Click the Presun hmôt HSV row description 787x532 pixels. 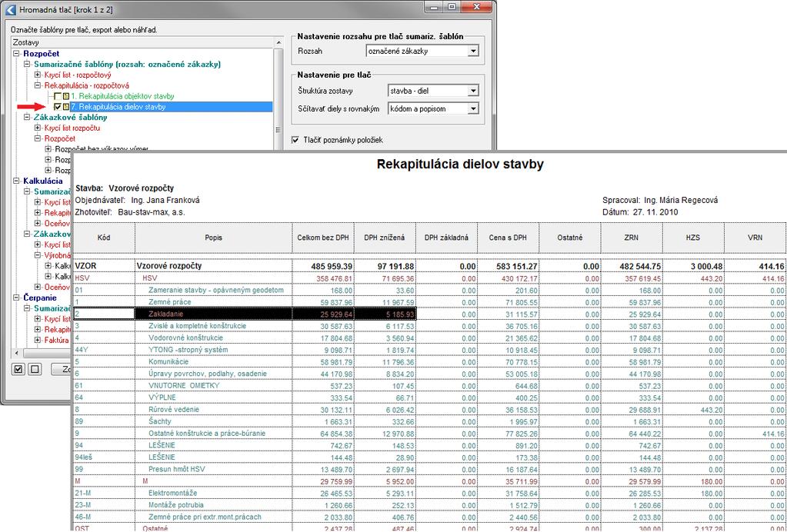tap(177, 469)
